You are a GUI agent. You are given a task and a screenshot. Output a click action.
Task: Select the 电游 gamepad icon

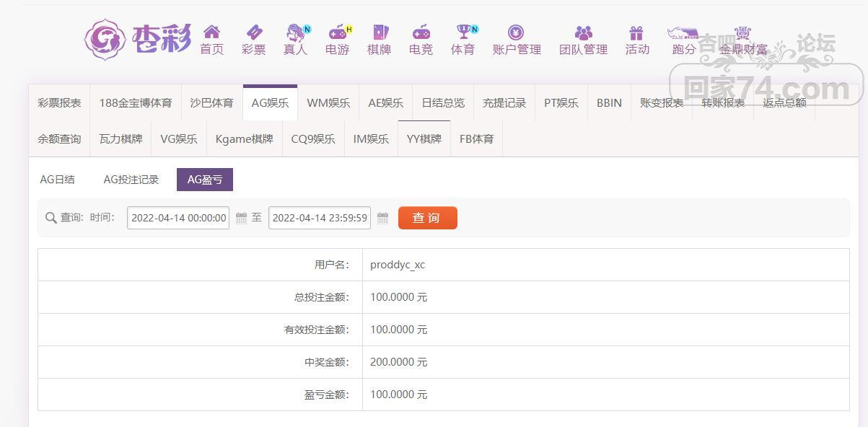coord(337,32)
